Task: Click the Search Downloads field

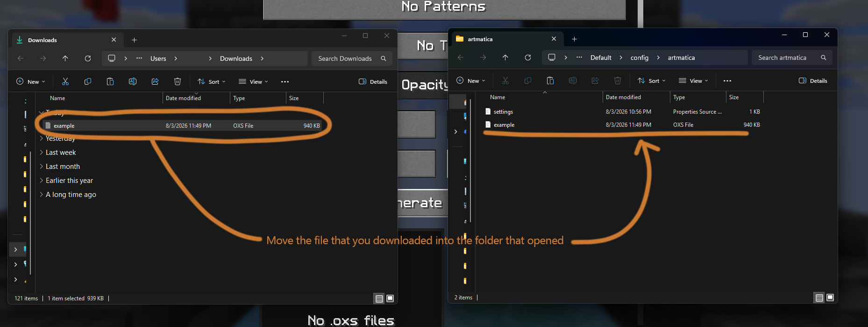Action: pyautogui.click(x=352, y=58)
